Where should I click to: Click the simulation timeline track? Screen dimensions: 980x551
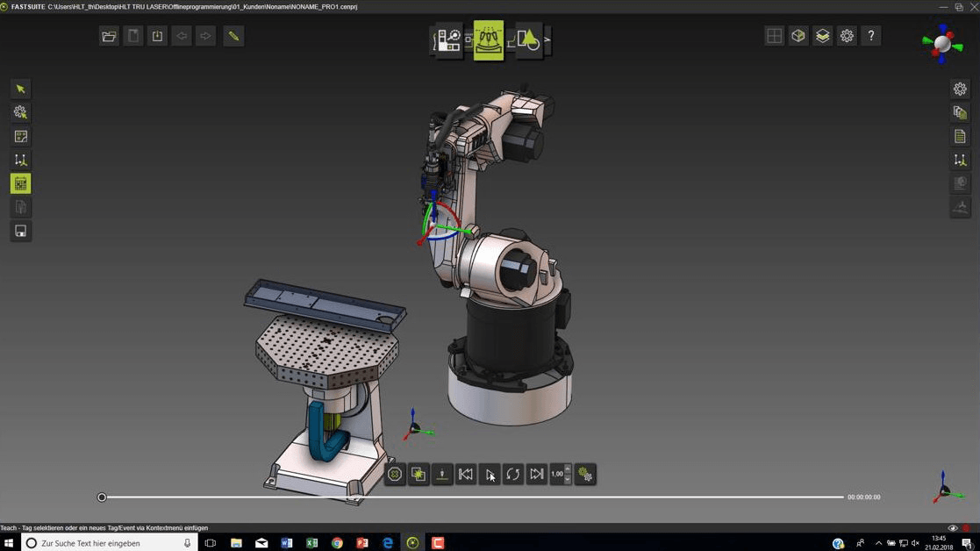(x=475, y=497)
